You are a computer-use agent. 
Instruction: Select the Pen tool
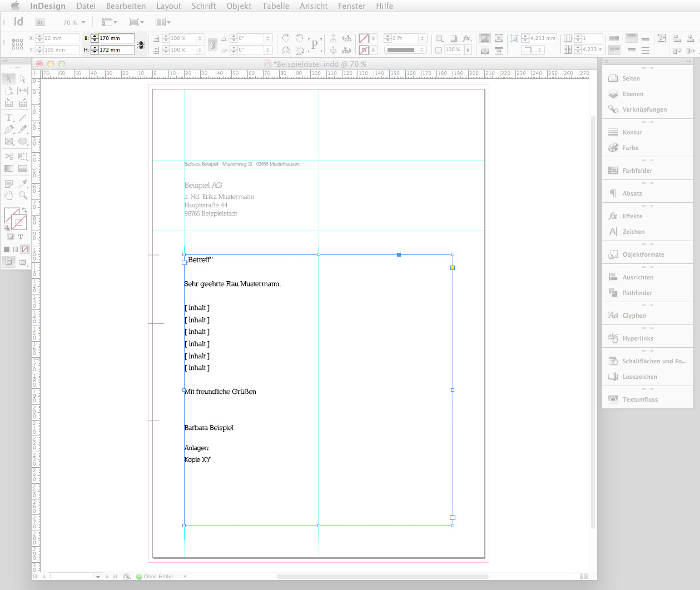8,129
